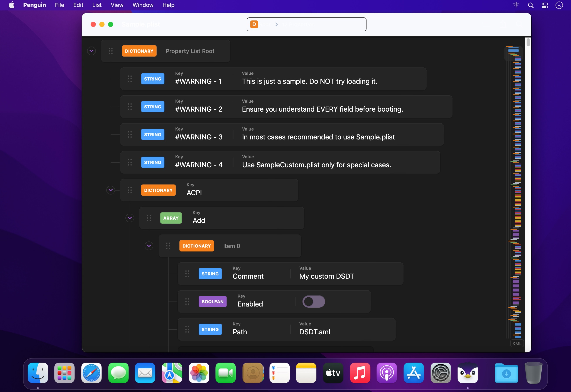Screen dimensions: 571x392
Task: Edit the My custom DSDT value field
Action: [326, 276]
